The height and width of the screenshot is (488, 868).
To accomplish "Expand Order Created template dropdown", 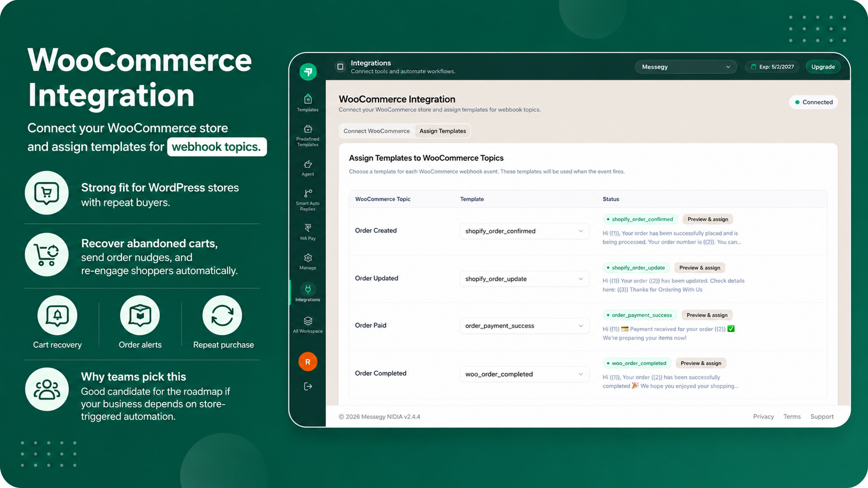I will tap(524, 231).
